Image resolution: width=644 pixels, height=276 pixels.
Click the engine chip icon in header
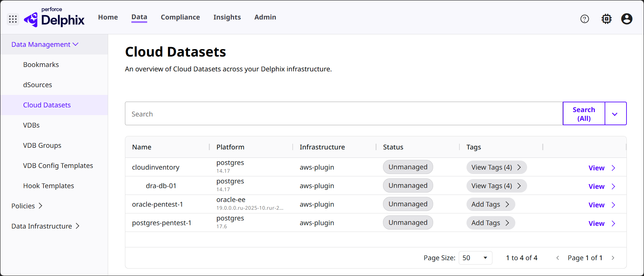(606, 19)
